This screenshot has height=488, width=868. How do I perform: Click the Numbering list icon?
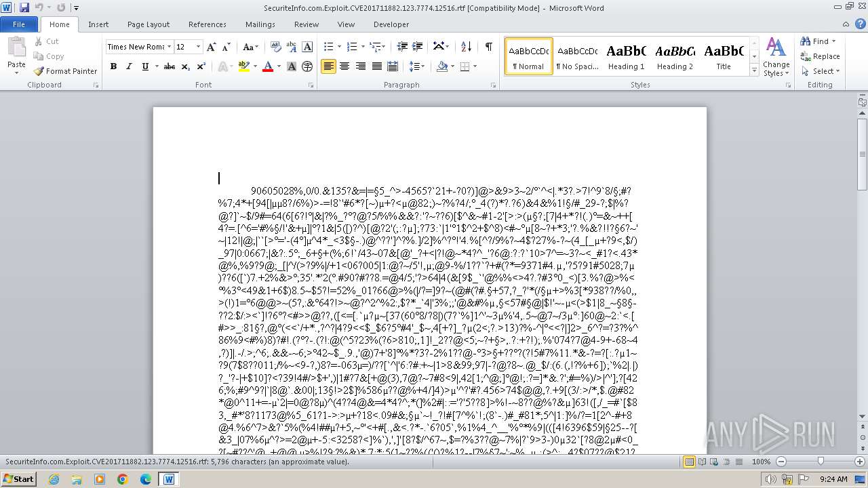(352, 47)
